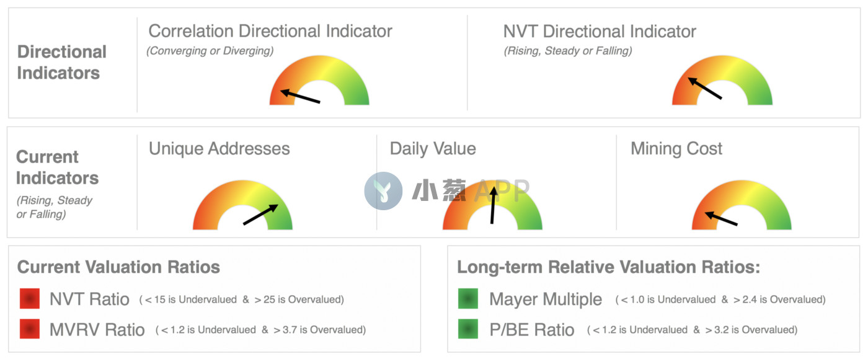Click the Current Valuation Ratios heading

[118, 267]
